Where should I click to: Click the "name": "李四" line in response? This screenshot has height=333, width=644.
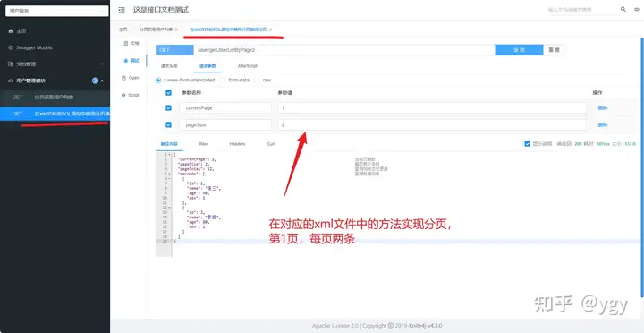(204, 217)
